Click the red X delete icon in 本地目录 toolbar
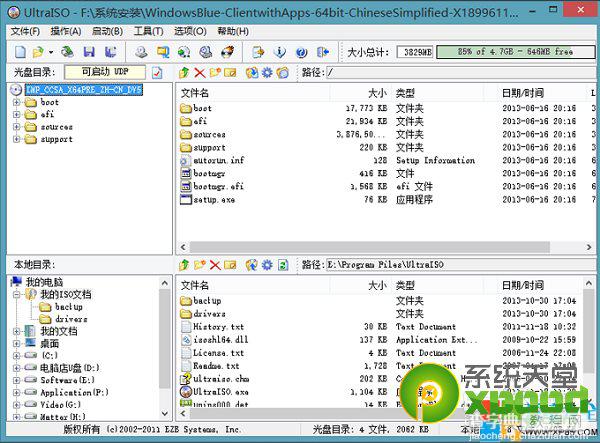 [215, 265]
